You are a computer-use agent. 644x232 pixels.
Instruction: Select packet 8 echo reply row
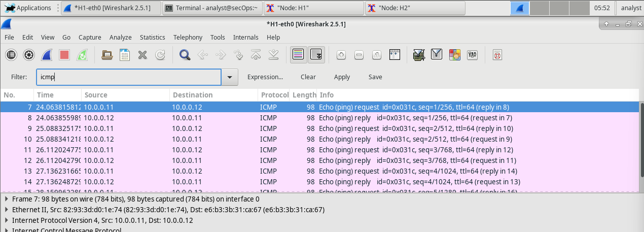(319, 118)
